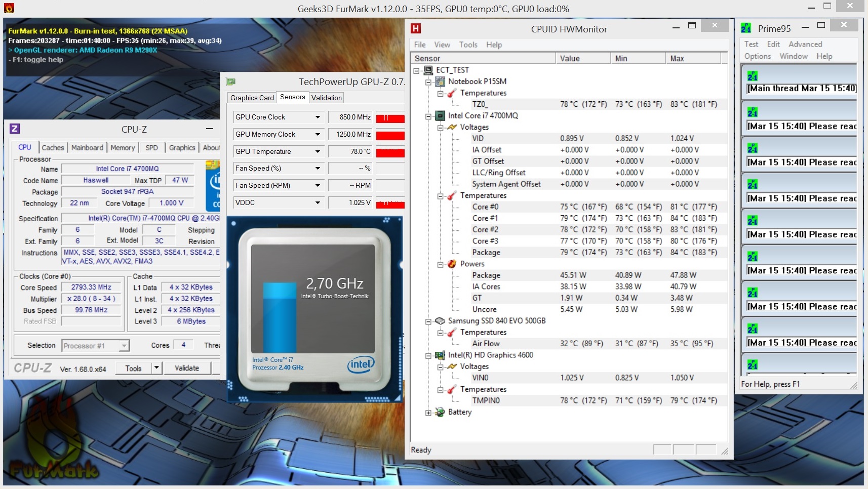This screenshot has width=868, height=489.
Task: Click the Min column header in HWMonitor
Action: [638, 58]
